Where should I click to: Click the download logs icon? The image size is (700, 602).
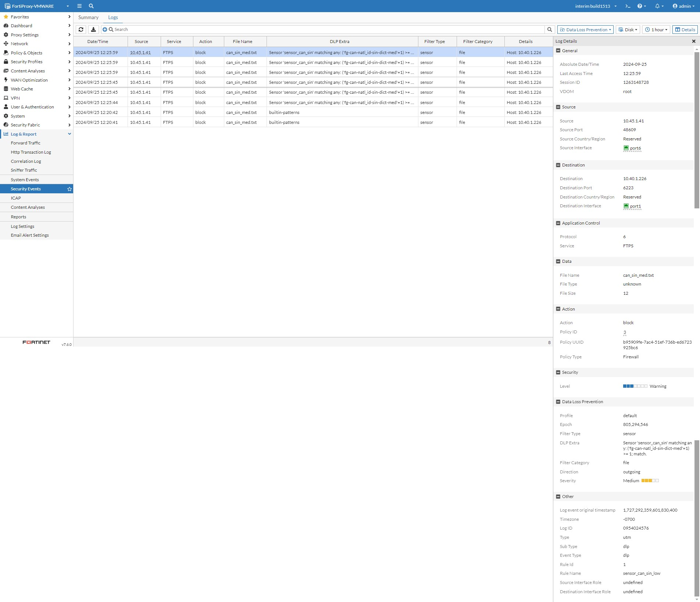[x=93, y=29]
